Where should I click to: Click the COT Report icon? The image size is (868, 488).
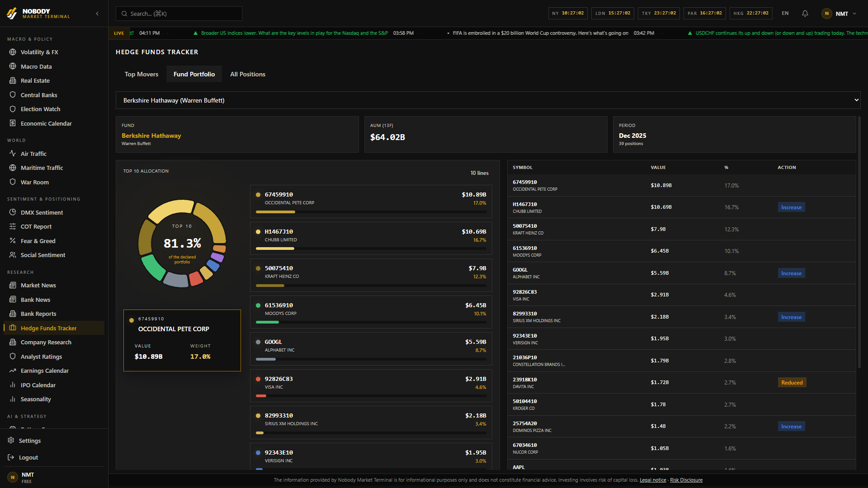click(x=13, y=226)
